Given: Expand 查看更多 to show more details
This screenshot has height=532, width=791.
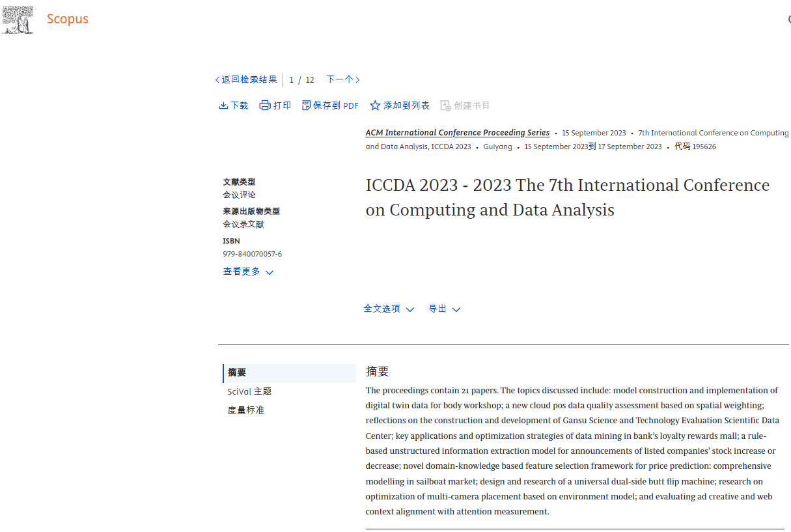Looking at the screenshot, I should tap(248, 272).
